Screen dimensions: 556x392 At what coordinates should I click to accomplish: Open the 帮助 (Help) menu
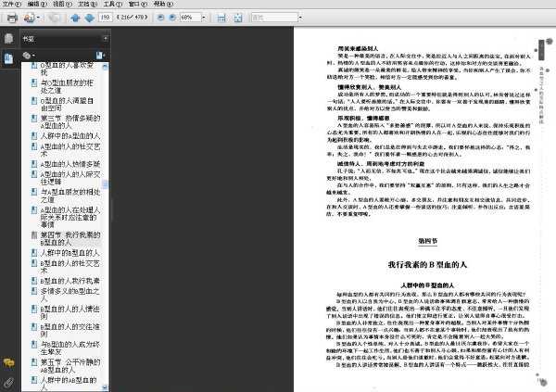163,4
